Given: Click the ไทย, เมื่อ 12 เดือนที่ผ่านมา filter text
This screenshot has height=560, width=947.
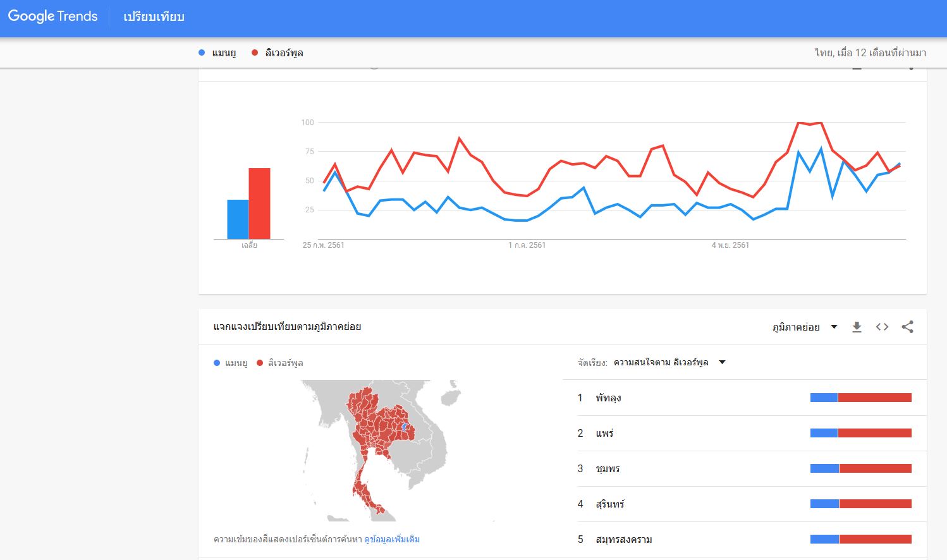Looking at the screenshot, I should click(x=870, y=52).
